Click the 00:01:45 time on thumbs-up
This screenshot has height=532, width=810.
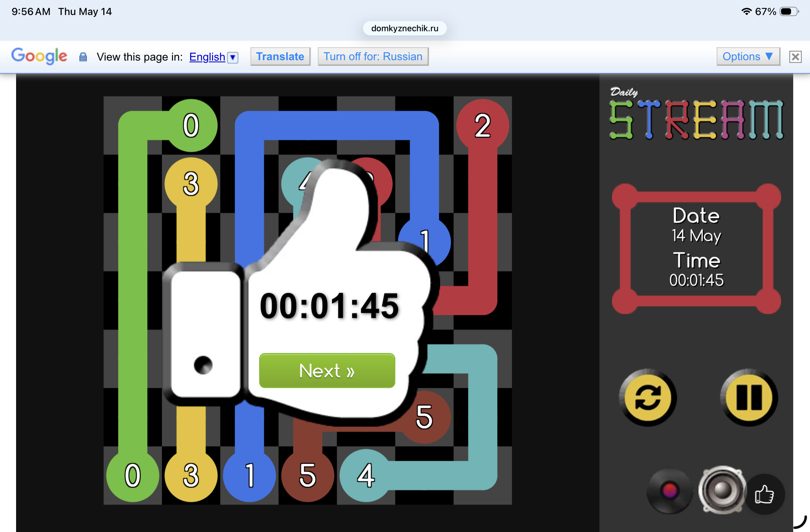[329, 306]
